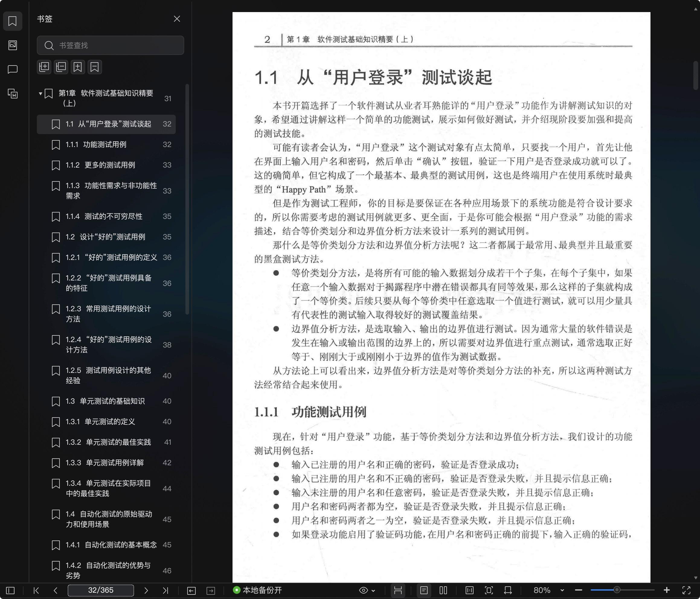Open bookmark 1.3.2 单元测试的最佳实践

[106, 442]
